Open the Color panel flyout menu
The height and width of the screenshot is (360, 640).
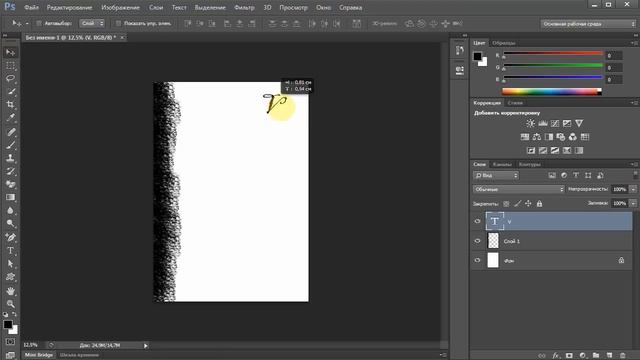634,43
